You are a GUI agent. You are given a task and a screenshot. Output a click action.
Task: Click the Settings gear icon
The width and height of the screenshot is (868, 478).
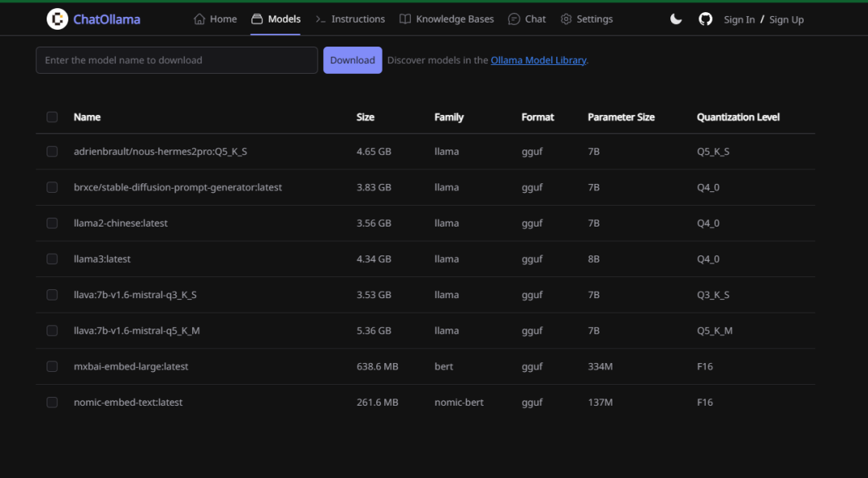(x=566, y=19)
